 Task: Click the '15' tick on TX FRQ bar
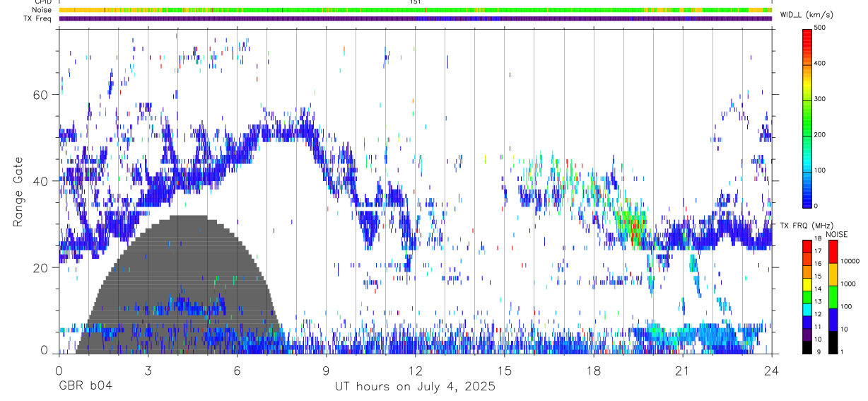pyautogui.click(x=819, y=277)
